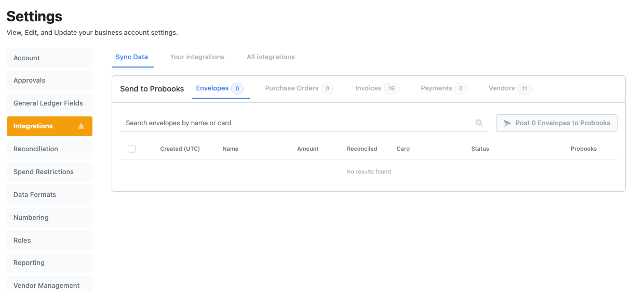Select the Payments tab

click(444, 88)
